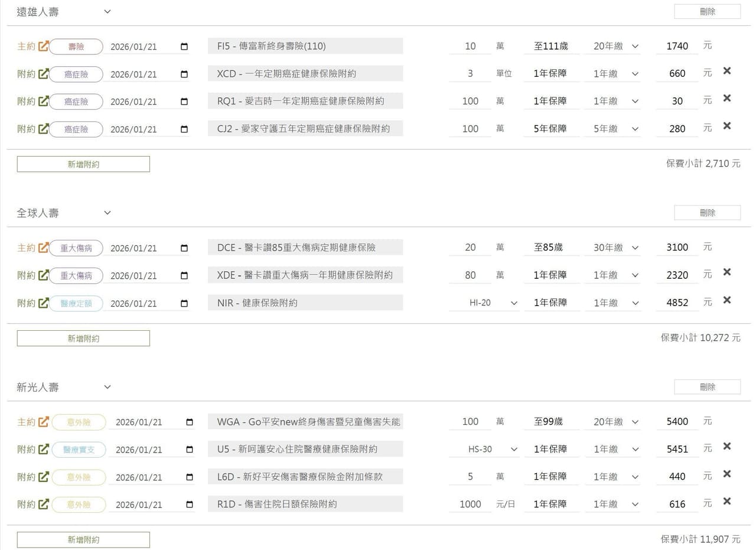Open the 1年繳 payment dropdown for R1D

point(614,505)
